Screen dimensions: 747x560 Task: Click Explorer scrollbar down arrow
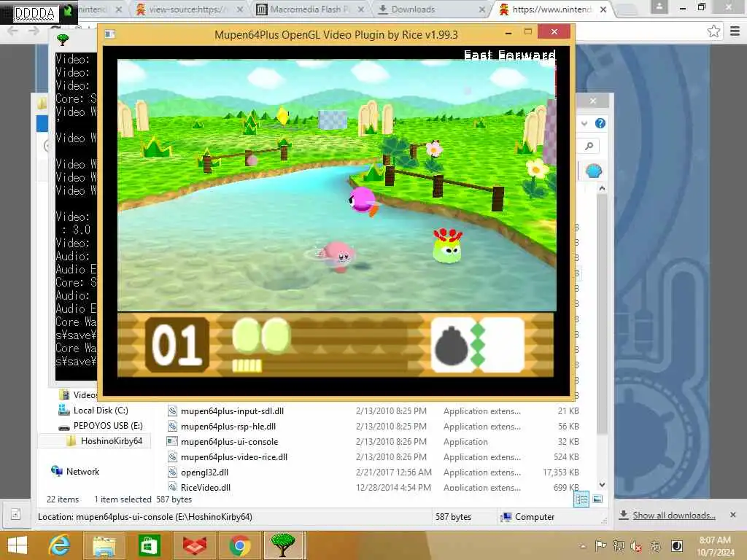pos(602,485)
